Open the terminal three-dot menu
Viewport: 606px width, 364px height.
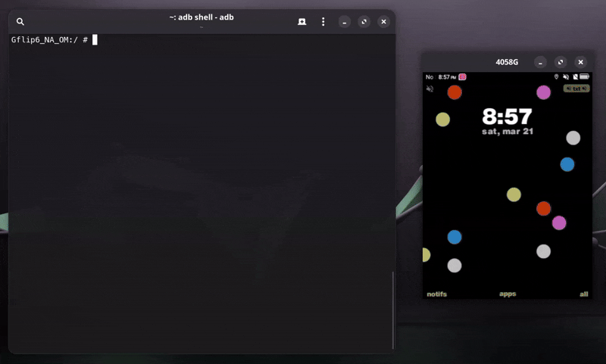[x=323, y=22]
